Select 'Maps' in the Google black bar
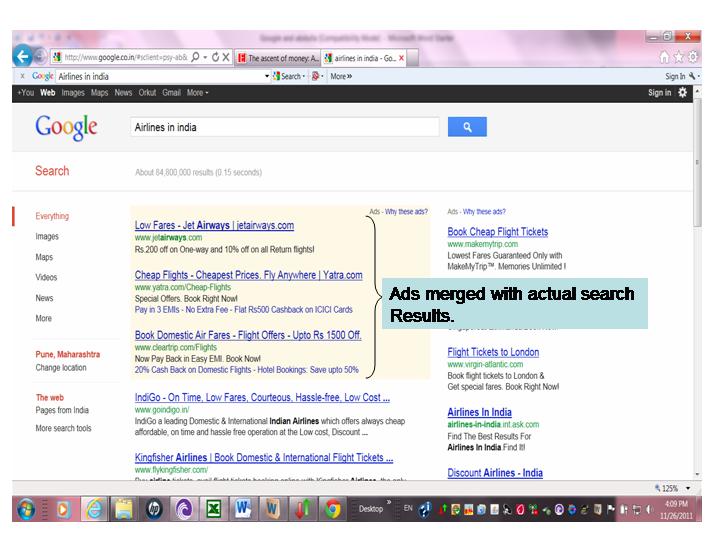This screenshot has height=540, width=720. point(99,93)
